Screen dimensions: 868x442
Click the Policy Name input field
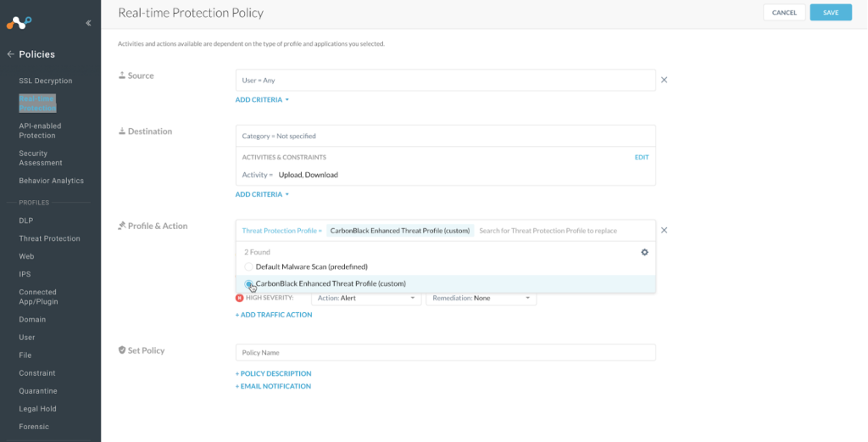click(x=446, y=352)
